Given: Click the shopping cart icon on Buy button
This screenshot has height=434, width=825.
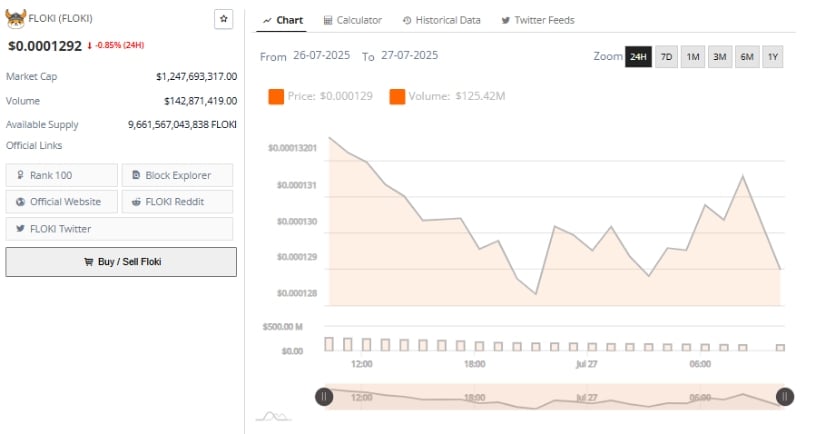Looking at the screenshot, I should [x=88, y=261].
